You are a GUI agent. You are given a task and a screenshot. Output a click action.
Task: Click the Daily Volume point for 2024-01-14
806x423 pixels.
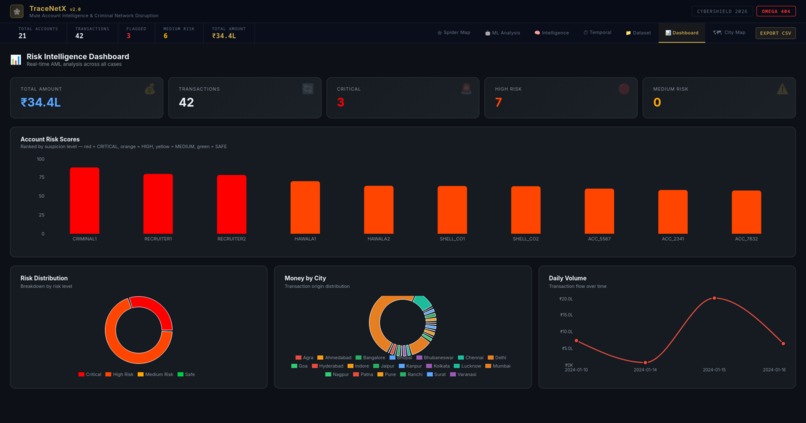[646, 362]
